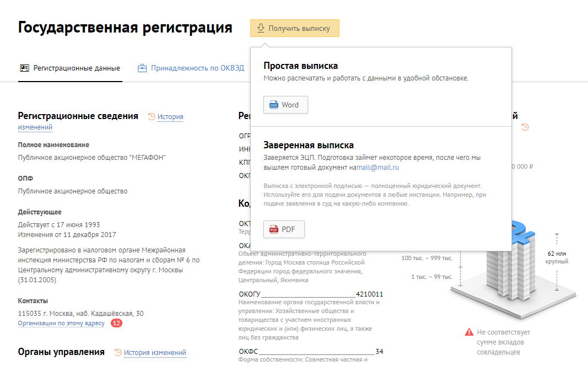This screenshot has width=588, height=366.
Task: Click the Регистрационные сведения section heading
Action: point(78,116)
